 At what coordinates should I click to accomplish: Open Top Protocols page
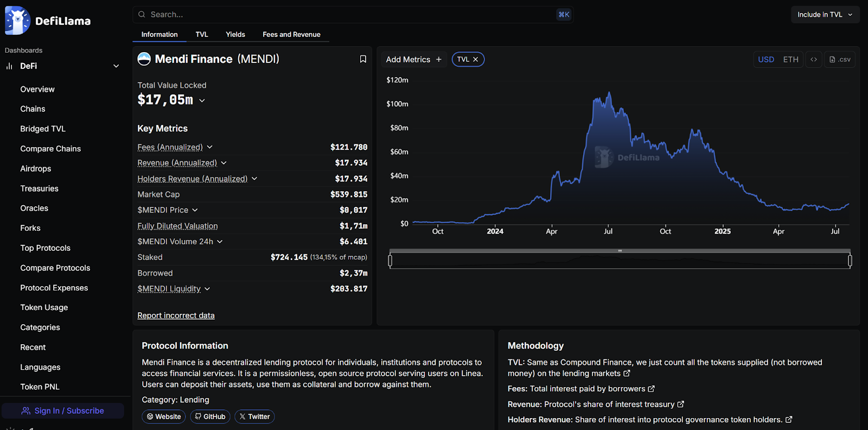[x=46, y=248]
